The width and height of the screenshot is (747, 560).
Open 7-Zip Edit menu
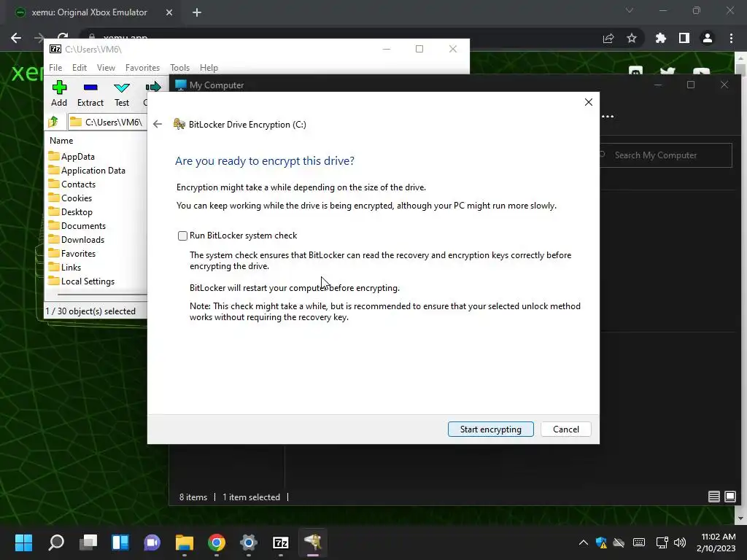click(x=79, y=68)
